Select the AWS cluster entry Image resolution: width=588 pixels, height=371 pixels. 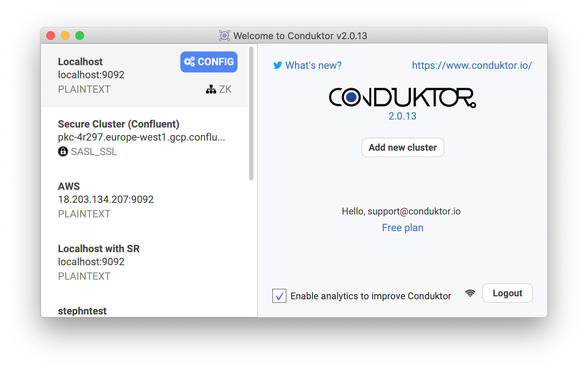(145, 201)
